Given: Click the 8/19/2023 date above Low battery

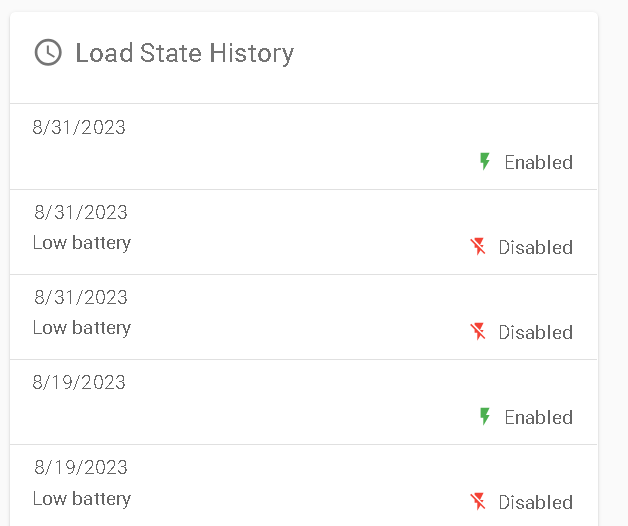Looking at the screenshot, I should tap(81, 467).
